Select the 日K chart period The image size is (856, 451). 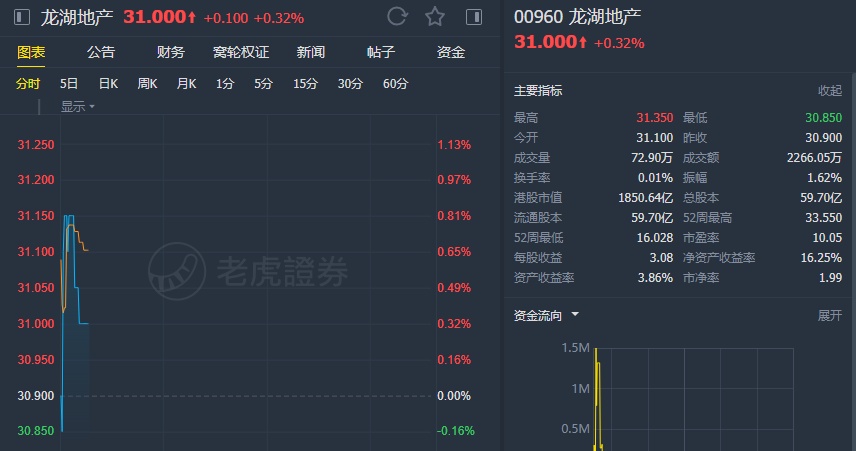(x=108, y=84)
